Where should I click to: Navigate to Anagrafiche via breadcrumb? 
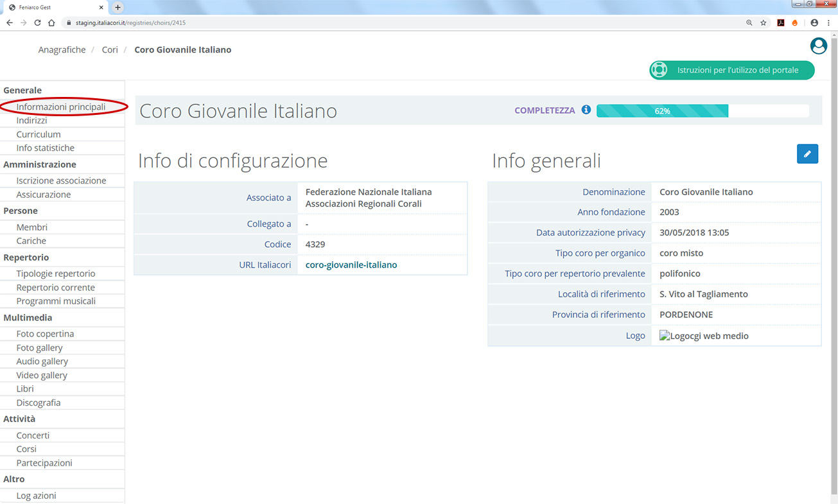(x=62, y=49)
